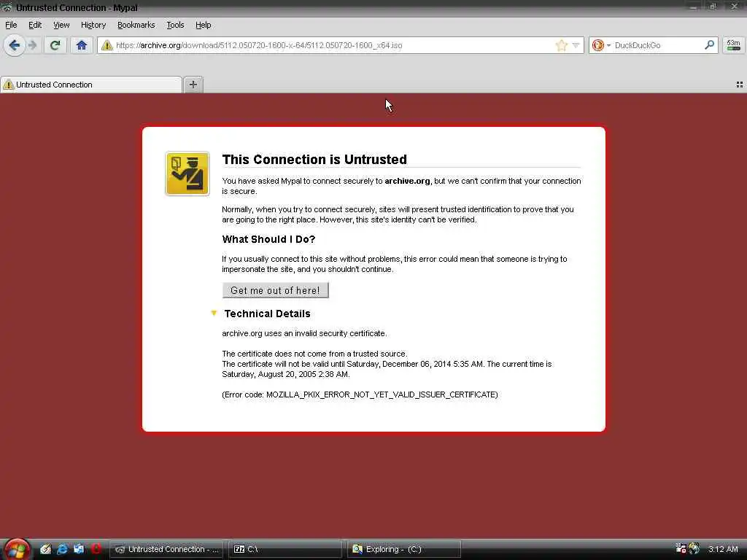Click the 3:12 AM taskbar clock

pos(723,549)
